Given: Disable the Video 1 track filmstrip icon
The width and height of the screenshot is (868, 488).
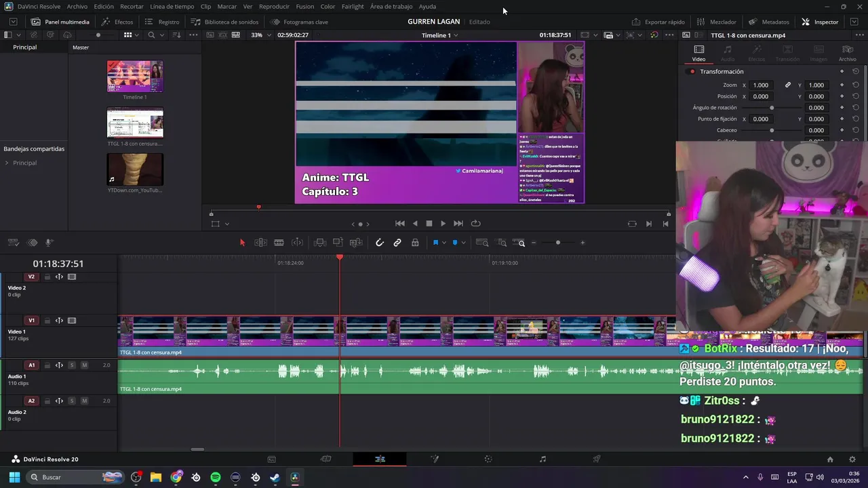Looking at the screenshot, I should point(72,321).
